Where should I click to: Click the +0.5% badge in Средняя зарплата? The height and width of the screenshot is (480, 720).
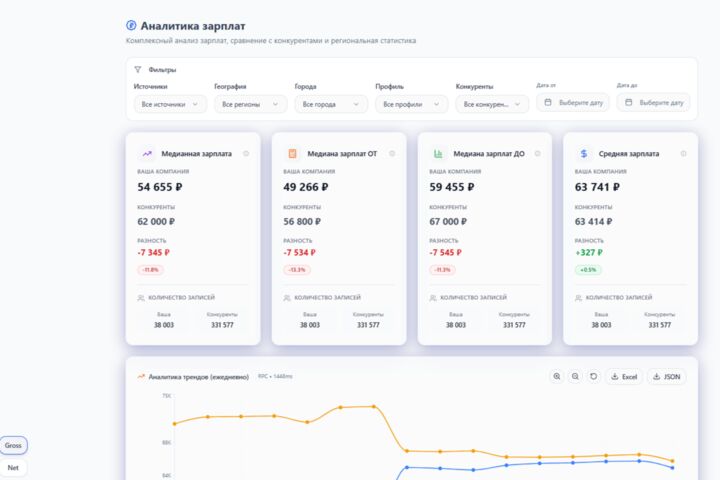pos(588,270)
